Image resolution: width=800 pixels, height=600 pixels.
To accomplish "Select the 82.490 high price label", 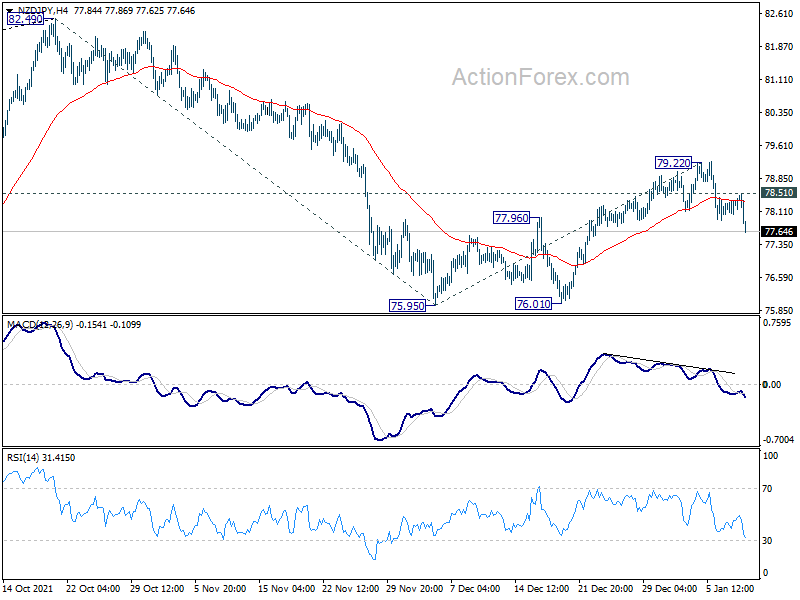I will [26, 19].
